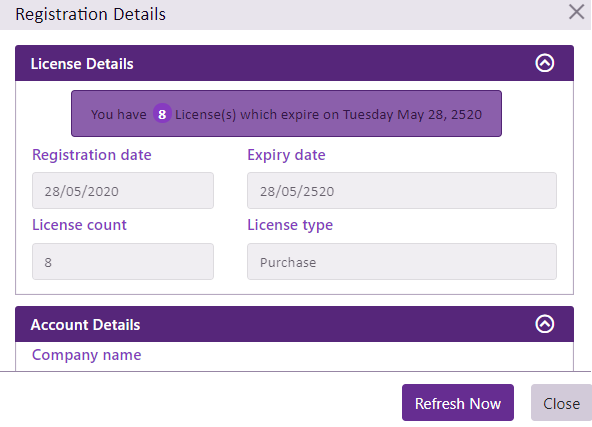The height and width of the screenshot is (427, 592).
Task: Click the Registration Details title text
Action: pos(91,14)
